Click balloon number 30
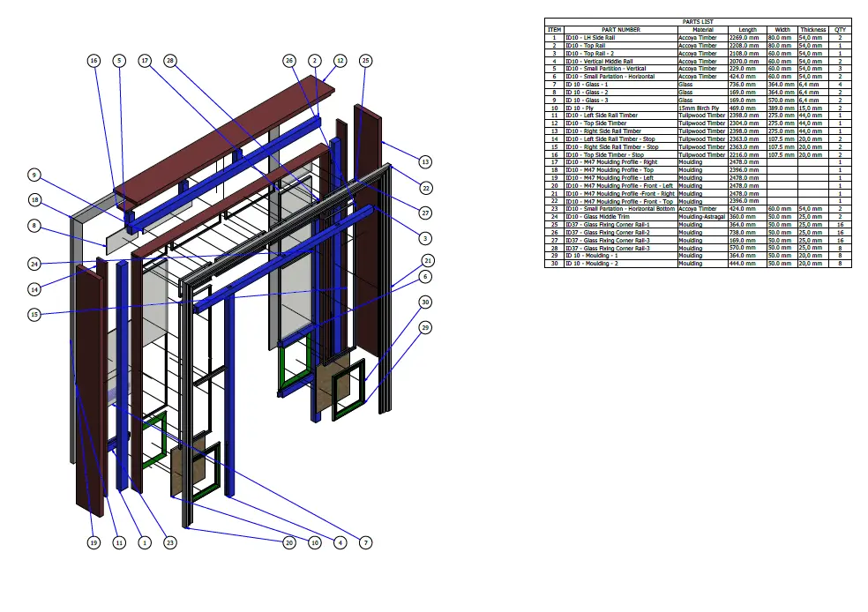Image resolution: width=868 pixels, height=612 pixels. (x=425, y=302)
